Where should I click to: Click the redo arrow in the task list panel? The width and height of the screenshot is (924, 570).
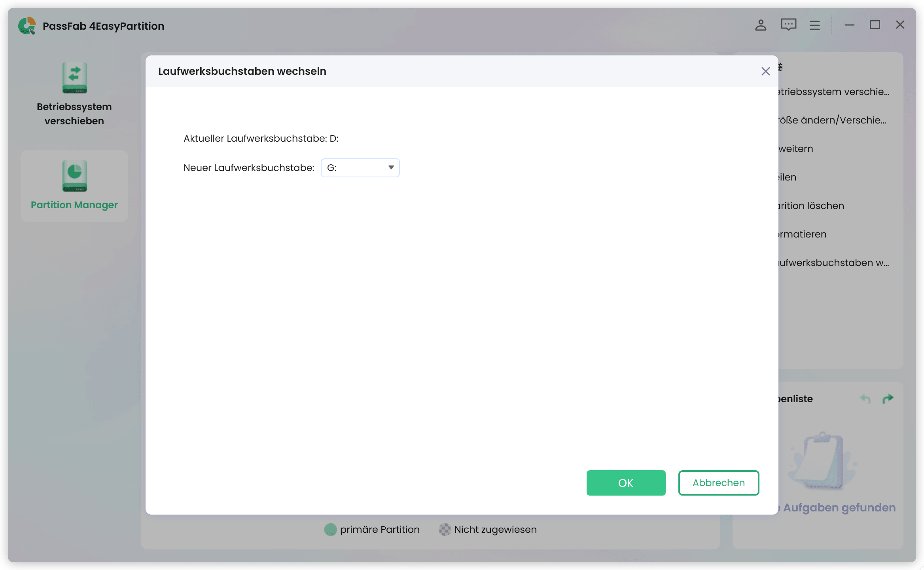(888, 399)
